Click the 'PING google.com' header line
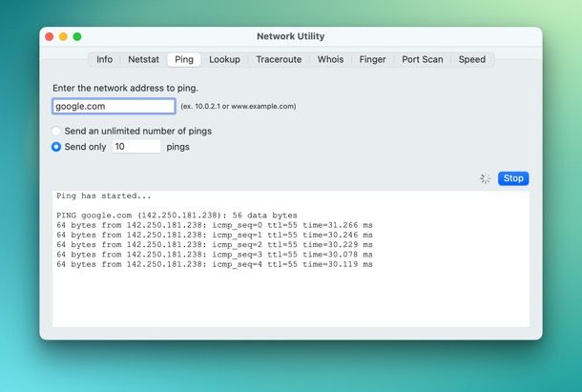582x392 pixels. pyautogui.click(x=177, y=216)
